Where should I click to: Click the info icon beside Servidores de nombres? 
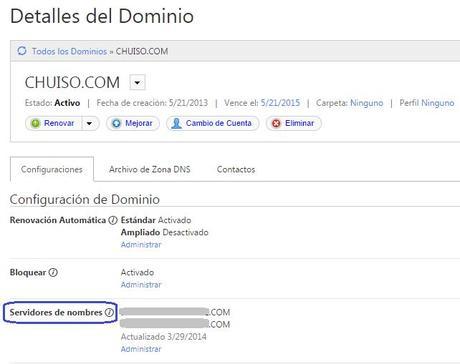(x=109, y=312)
